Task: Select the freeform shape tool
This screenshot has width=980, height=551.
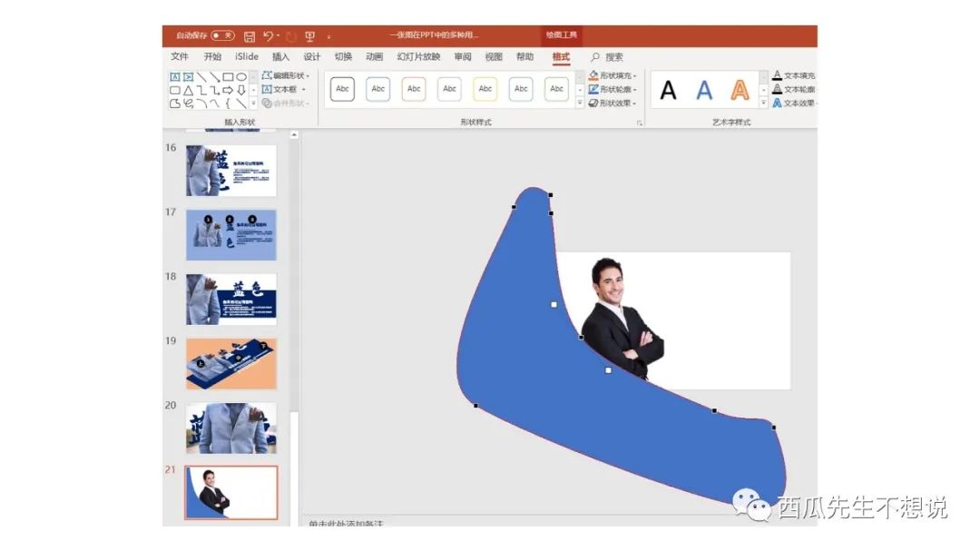Action: [x=175, y=103]
